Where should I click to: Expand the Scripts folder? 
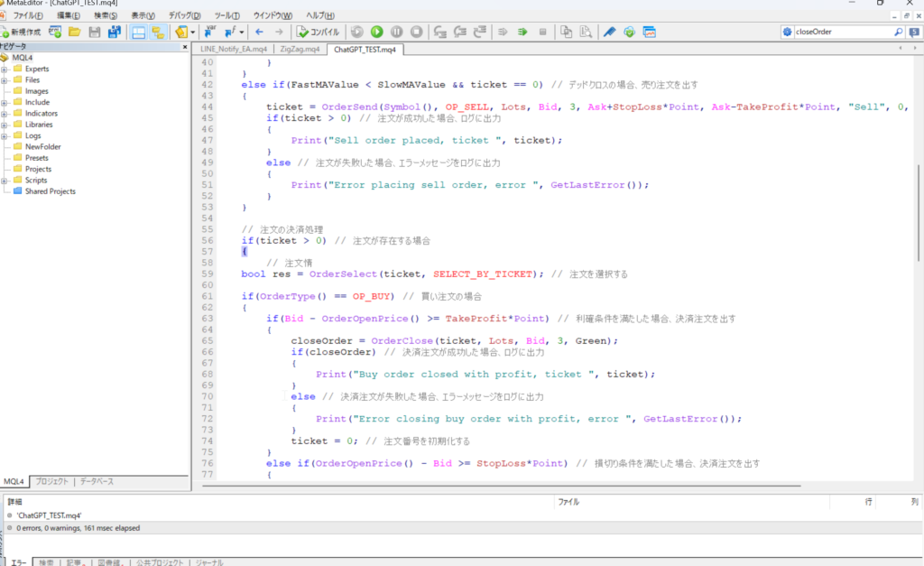tap(5, 181)
